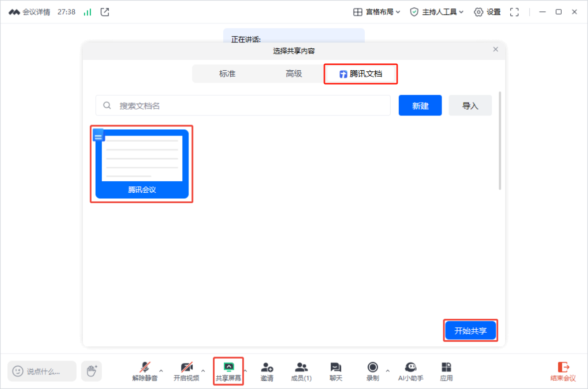Open invite (邀请) panel
Screen dimensions: 588x389
267,372
